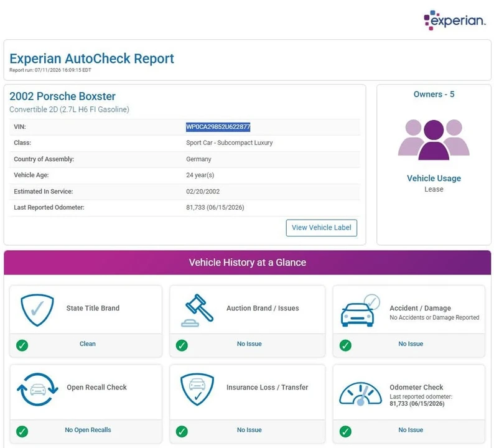Click green checkmark beside Clean
The width and height of the screenshot is (494, 448).
(22, 345)
